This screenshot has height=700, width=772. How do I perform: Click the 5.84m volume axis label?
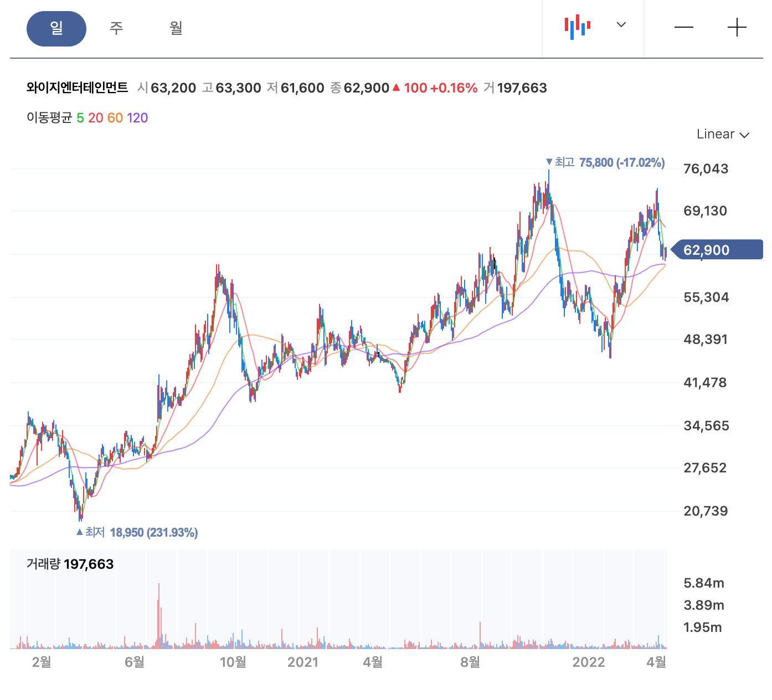(x=704, y=583)
